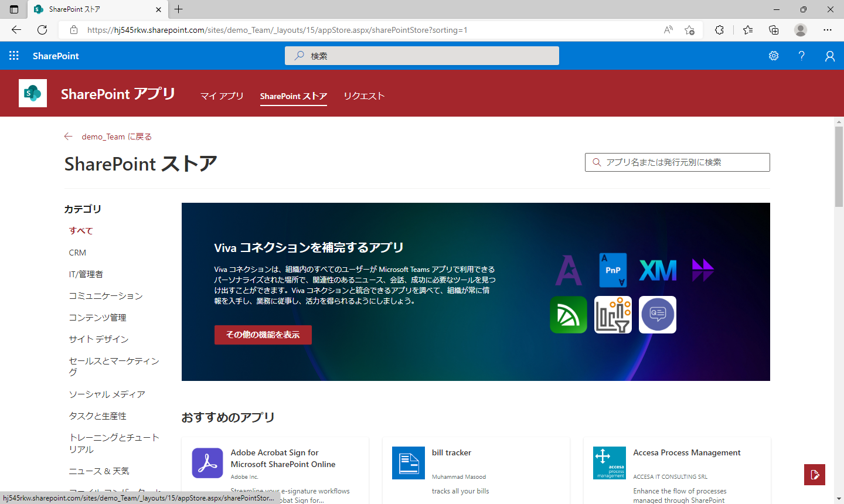Click the read aloud icon in address bar
Image resolution: width=844 pixels, height=504 pixels.
click(668, 30)
